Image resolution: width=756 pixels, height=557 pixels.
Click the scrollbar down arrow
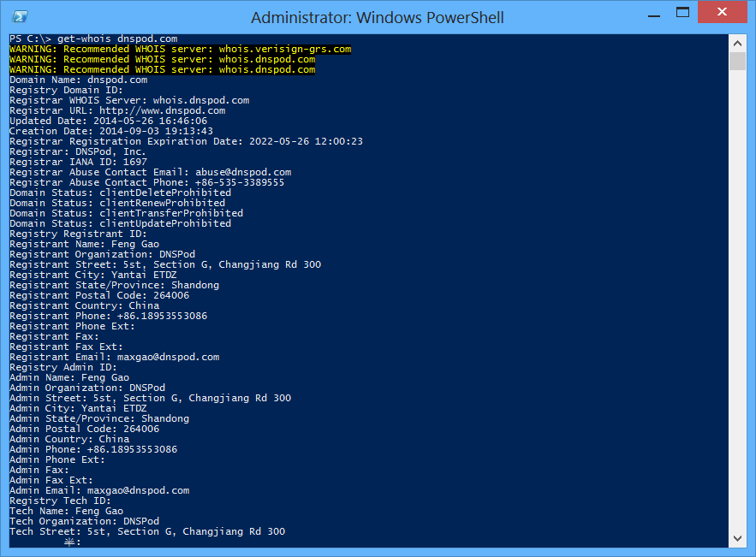click(737, 538)
